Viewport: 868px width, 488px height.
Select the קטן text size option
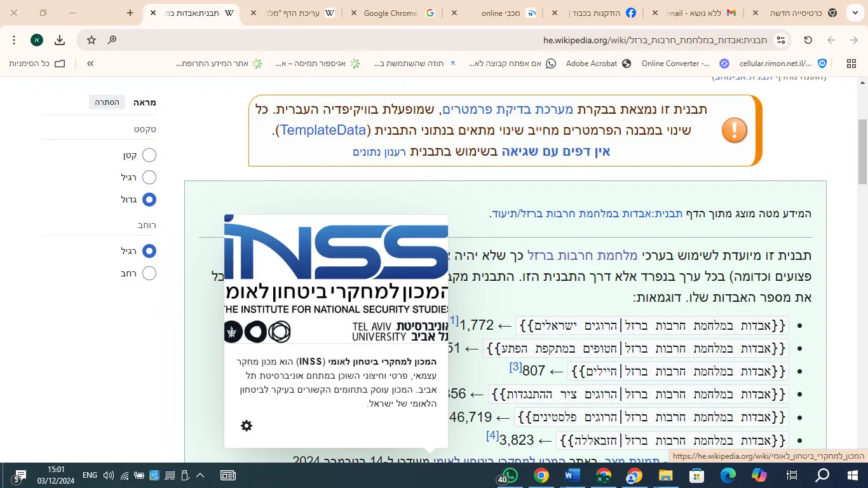coord(149,156)
